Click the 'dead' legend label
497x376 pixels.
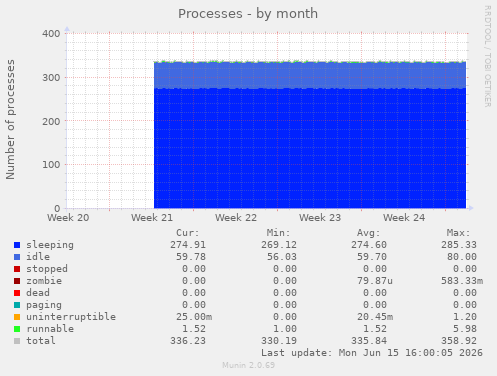coord(38,293)
